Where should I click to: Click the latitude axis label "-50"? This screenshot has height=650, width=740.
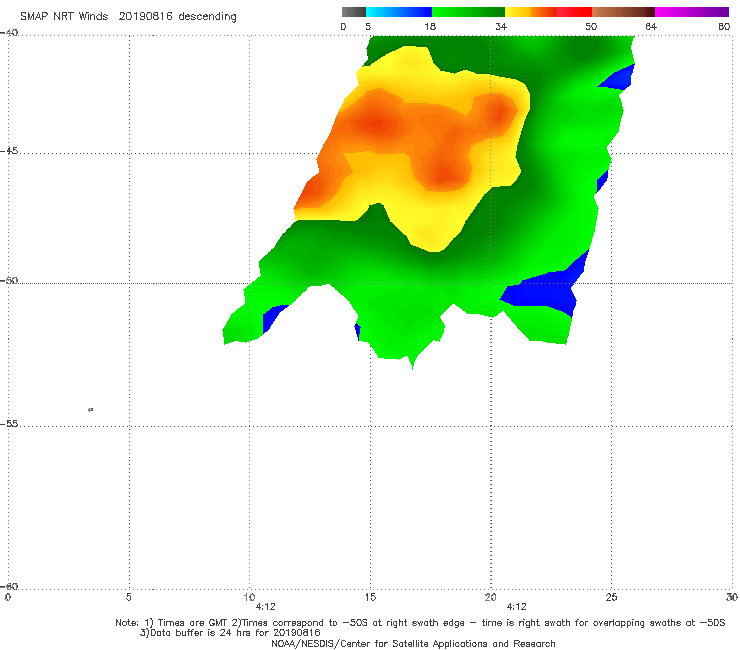click(9, 280)
